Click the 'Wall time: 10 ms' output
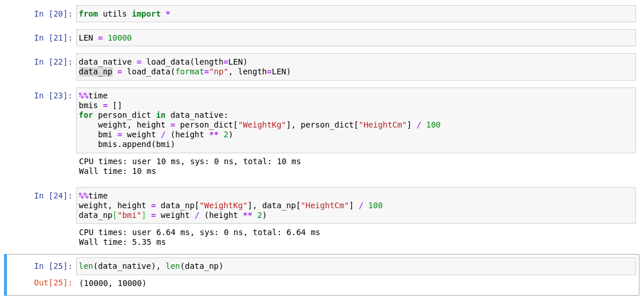 click(117, 171)
